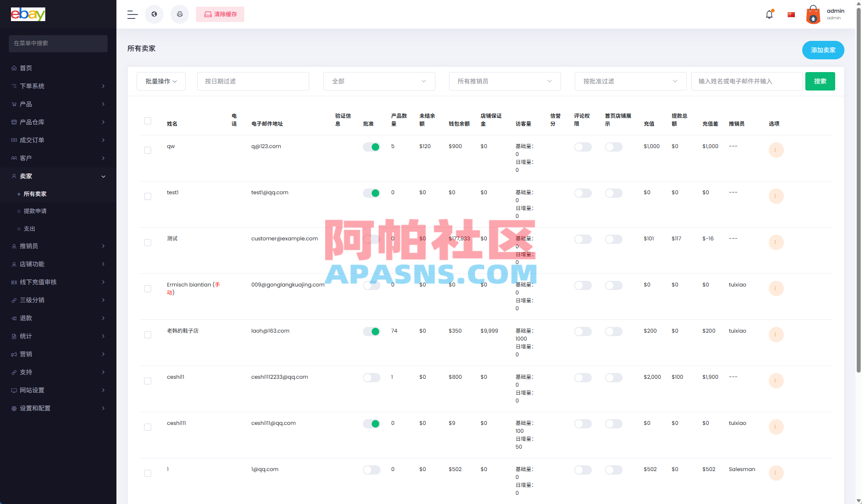Enable the 评论权限 toggle for test1
862x504 pixels.
583,192
